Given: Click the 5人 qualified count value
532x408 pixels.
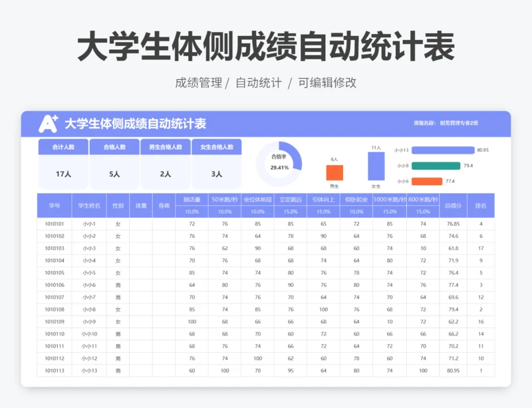Looking at the screenshot, I should (114, 174).
